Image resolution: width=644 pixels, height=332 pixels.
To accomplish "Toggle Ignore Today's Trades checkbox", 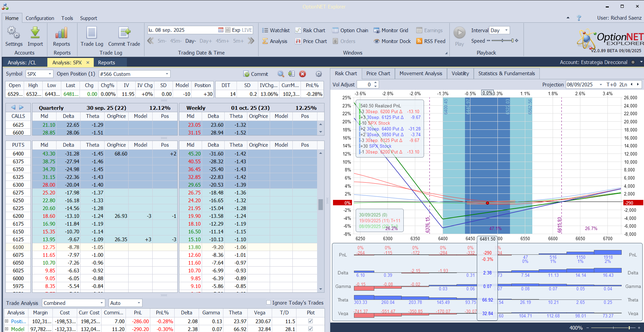I will click(269, 303).
